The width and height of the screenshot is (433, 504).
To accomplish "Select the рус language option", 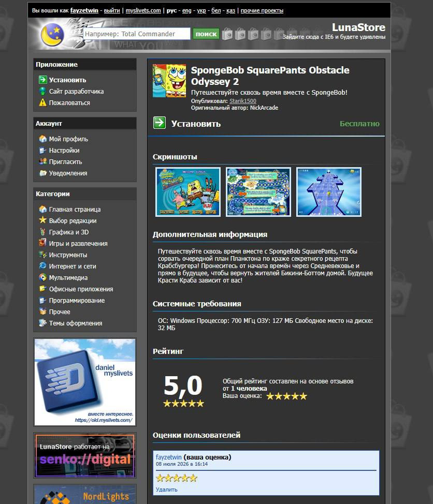I will coord(171,10).
